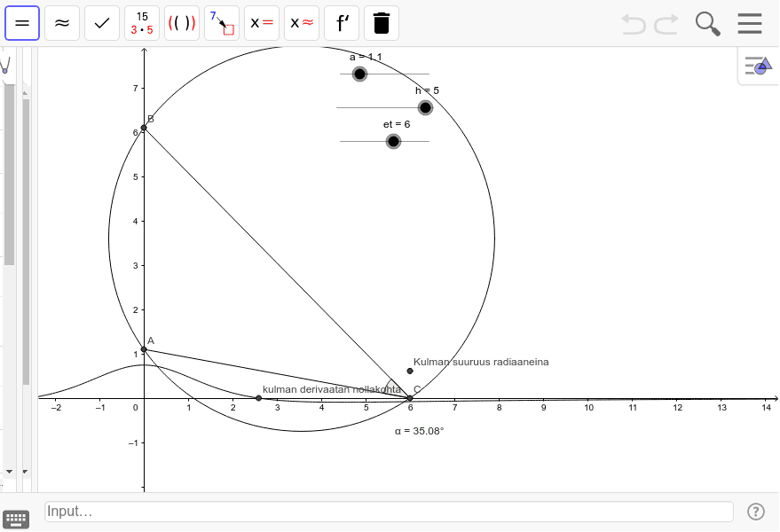Image resolution: width=780 pixels, height=532 pixels.
Task: Click the angle label α = 35.08°
Action: tap(420, 431)
